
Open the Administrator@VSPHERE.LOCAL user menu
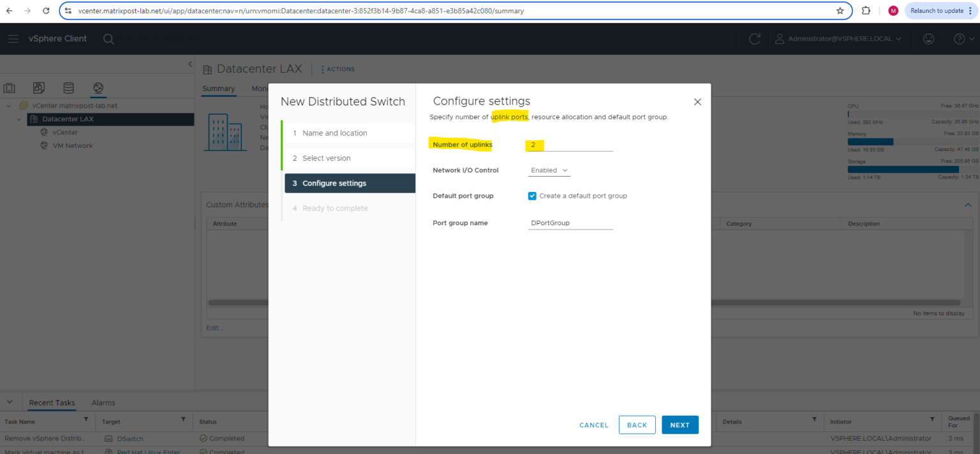pos(838,39)
